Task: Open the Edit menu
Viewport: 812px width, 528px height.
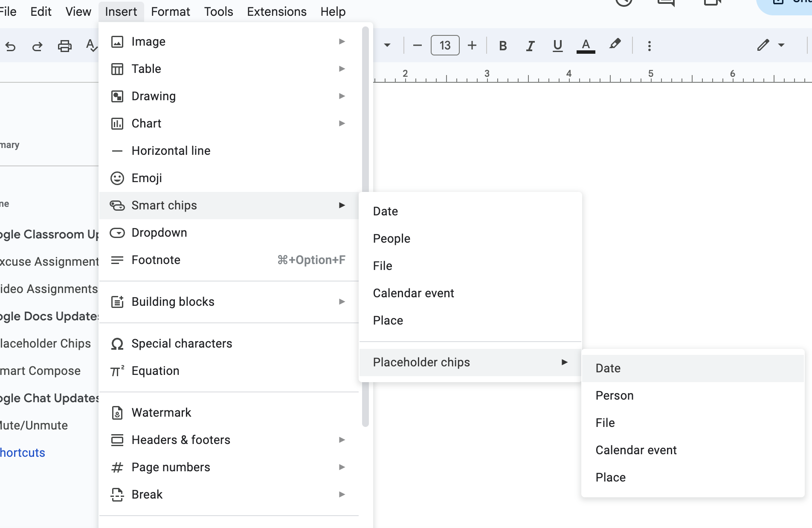Action: (41, 12)
